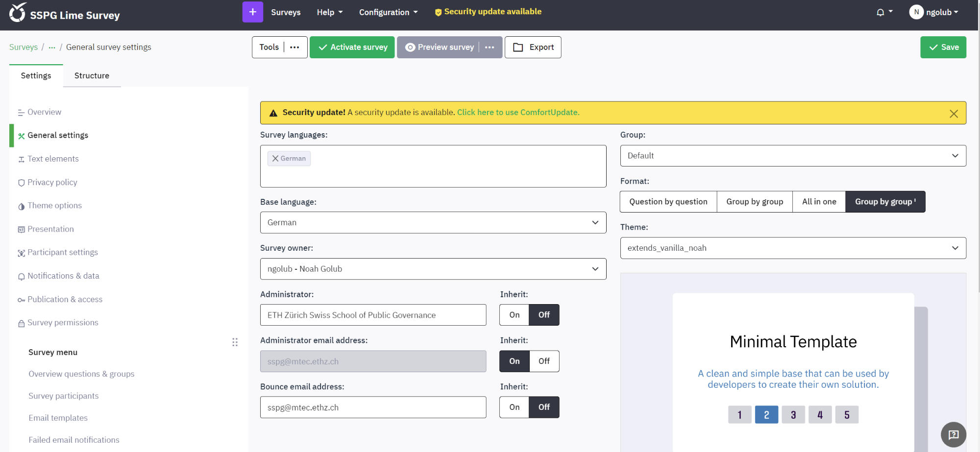Set Administrator email inherit to Off

tap(544, 361)
